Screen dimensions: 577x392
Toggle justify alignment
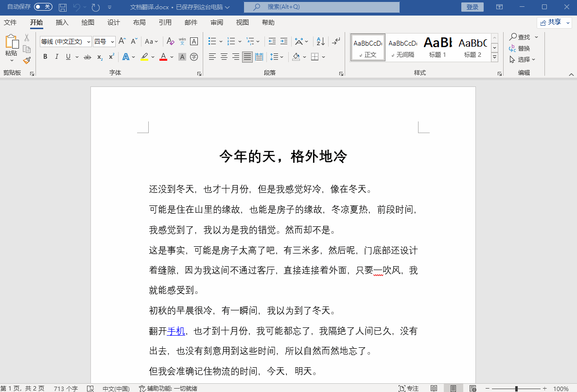pyautogui.click(x=247, y=57)
